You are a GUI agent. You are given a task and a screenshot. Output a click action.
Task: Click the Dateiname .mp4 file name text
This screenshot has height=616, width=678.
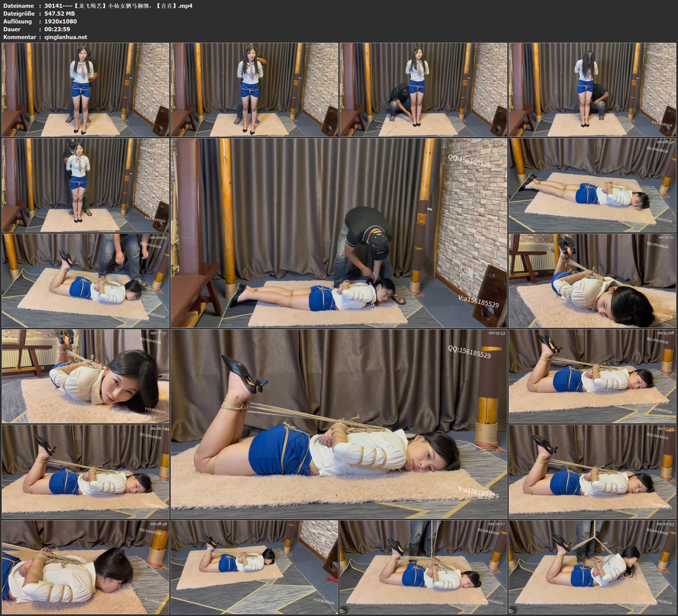pyautogui.click(x=118, y=6)
